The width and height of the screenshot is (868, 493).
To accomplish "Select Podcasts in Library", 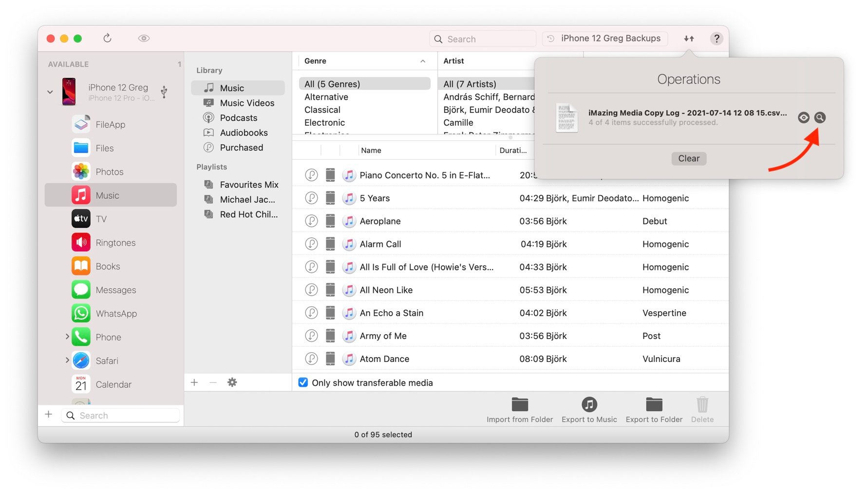I will 238,118.
